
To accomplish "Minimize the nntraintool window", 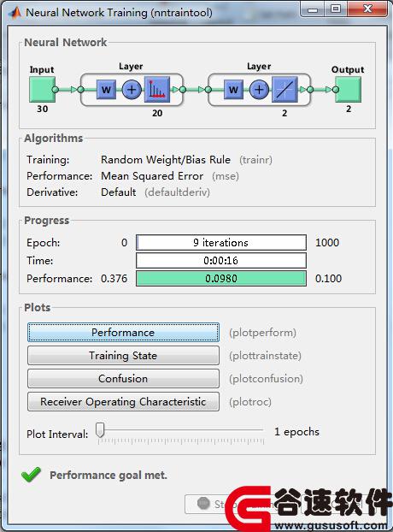I will pyautogui.click(x=313, y=9).
